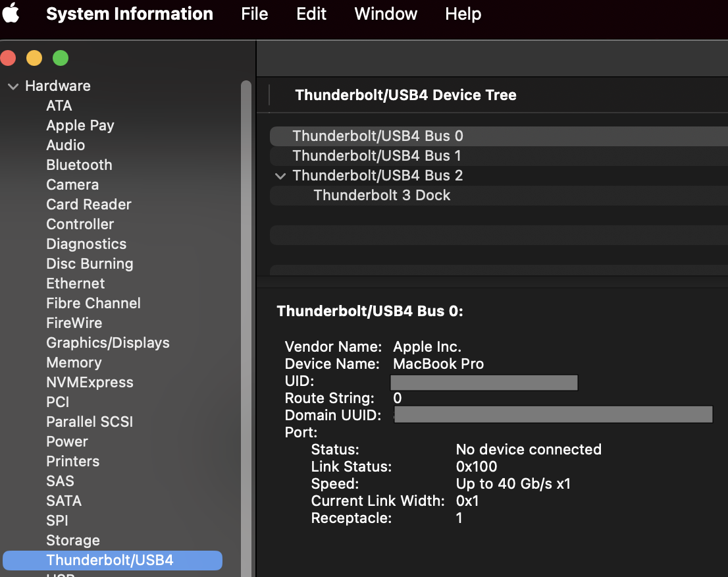Select Fibre Channel in sidebar
The height and width of the screenshot is (577, 728).
pyautogui.click(x=93, y=303)
